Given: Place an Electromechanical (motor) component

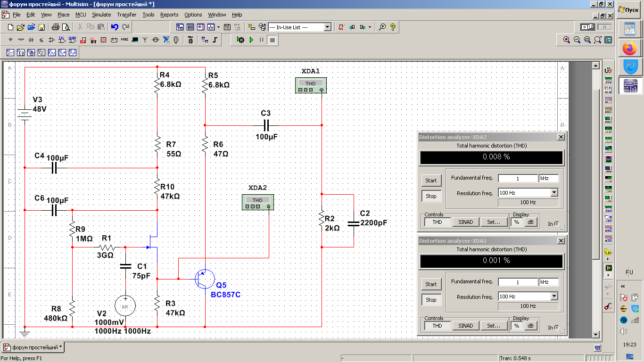Looking at the screenshot, I should pos(156,40).
